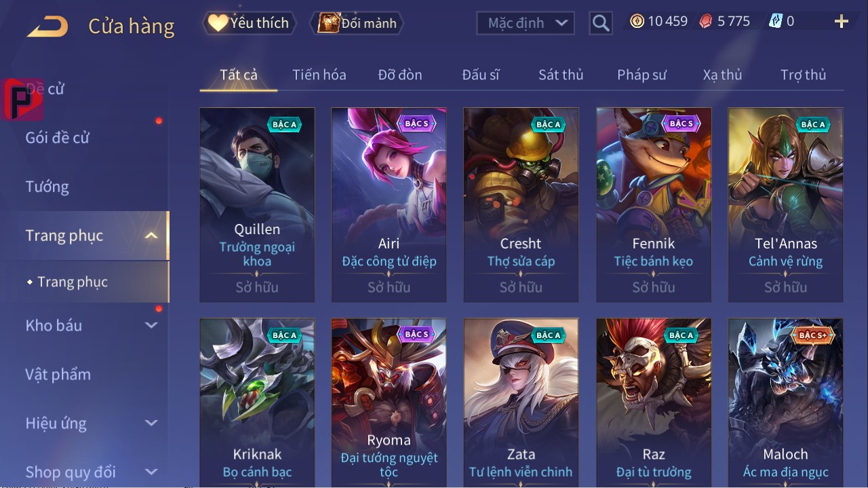Expand the Hiệu ứng sidebar section
The height and width of the screenshot is (488, 868).
(x=151, y=423)
